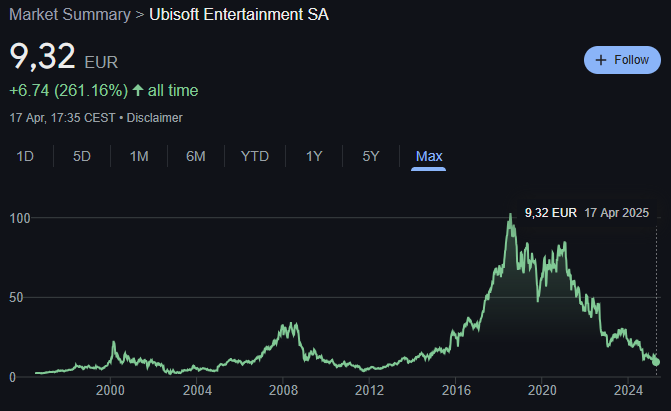Screen dimensions: 671x411
Task: Switch chart to YTD range
Action: click(255, 156)
